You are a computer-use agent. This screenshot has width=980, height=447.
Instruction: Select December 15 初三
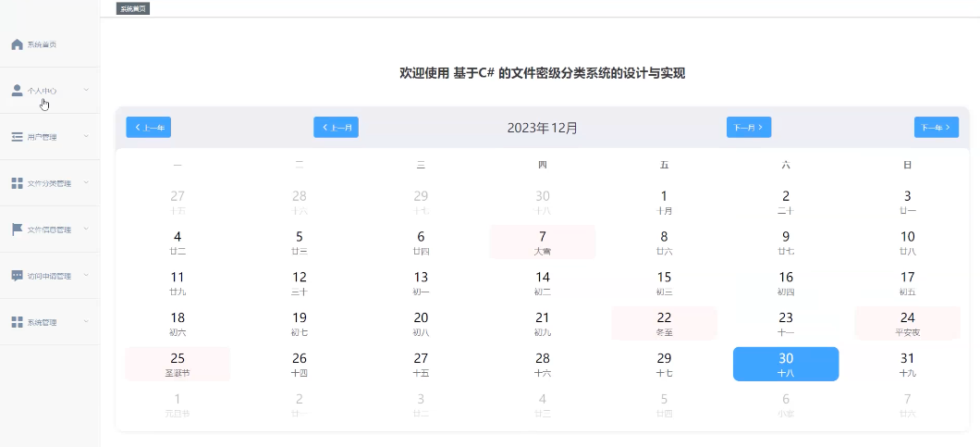[x=664, y=282]
